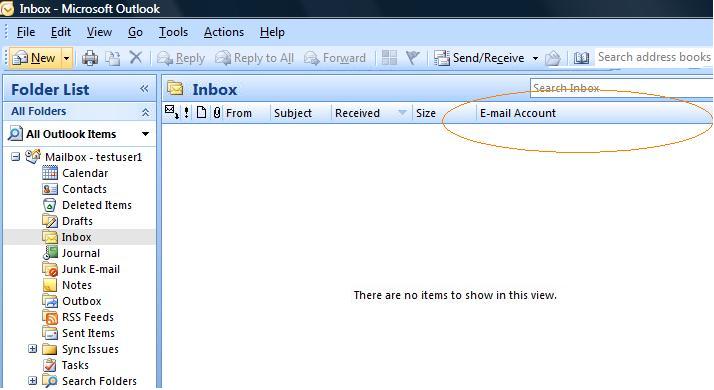Viewport: 714px width, 390px height.
Task: Select the Search Folders item
Action: [x=99, y=381]
